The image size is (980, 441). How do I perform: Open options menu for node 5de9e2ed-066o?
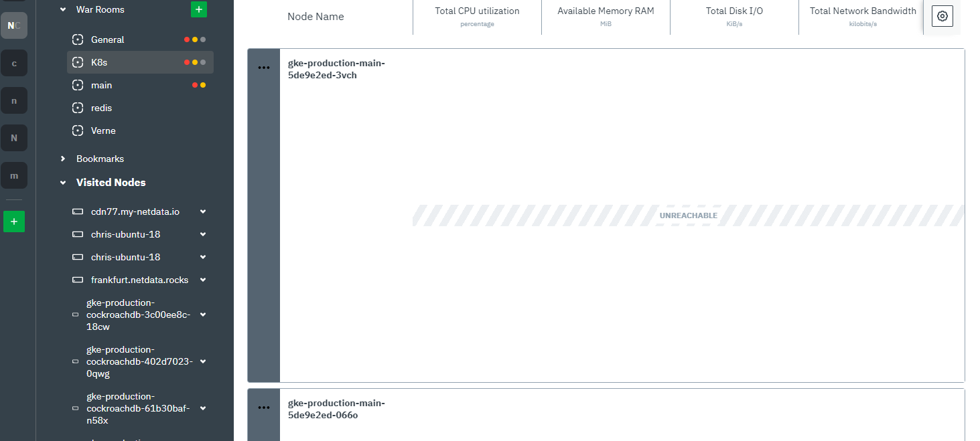pos(264,408)
